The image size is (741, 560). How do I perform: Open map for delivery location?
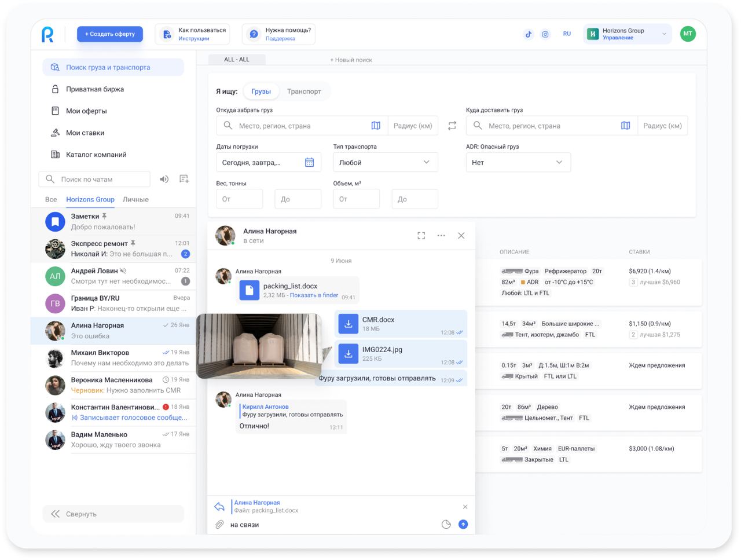(x=625, y=126)
